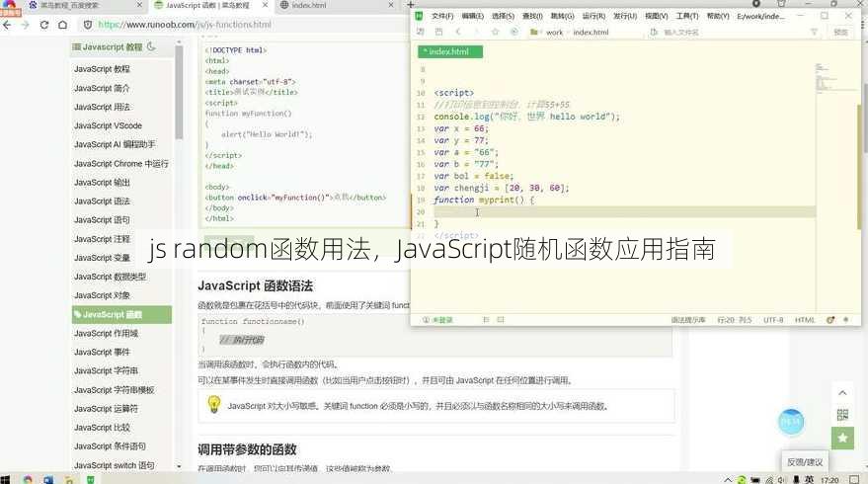Open JavaScript 字符串模板 sidebar link

tap(114, 390)
